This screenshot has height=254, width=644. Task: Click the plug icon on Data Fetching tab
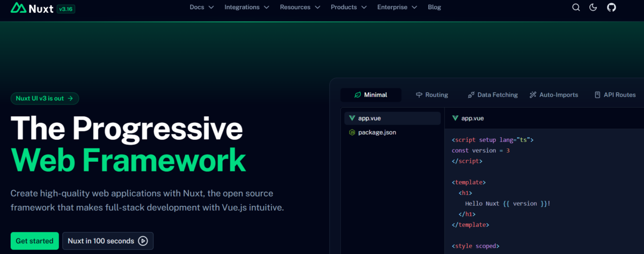(x=471, y=95)
